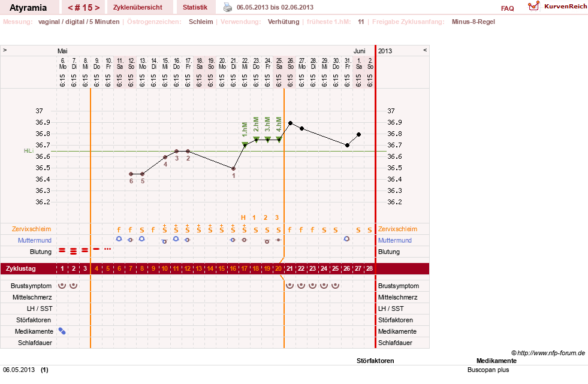588x384 pixels.
Task: Click the date header 22. Mi
Action: coord(245,64)
